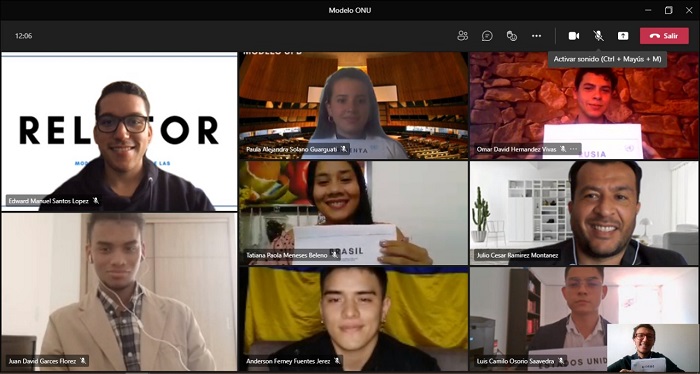Viewport: 700px width, 374px height.
Task: Minimize the Modelo ONU meeting window
Action: (648, 10)
